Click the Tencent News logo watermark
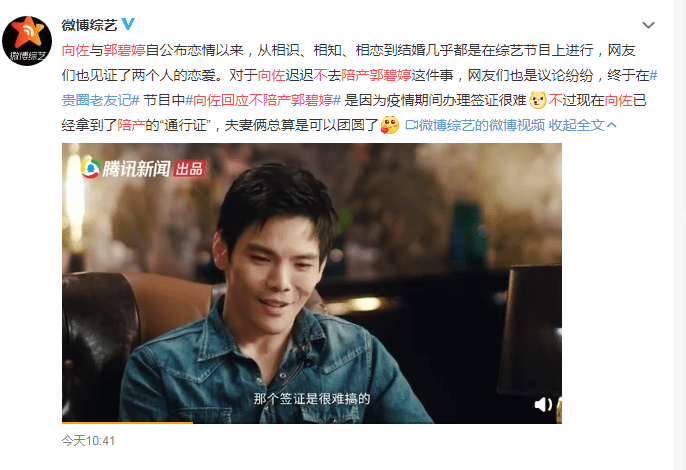This screenshot has height=470, width=686. point(125,168)
